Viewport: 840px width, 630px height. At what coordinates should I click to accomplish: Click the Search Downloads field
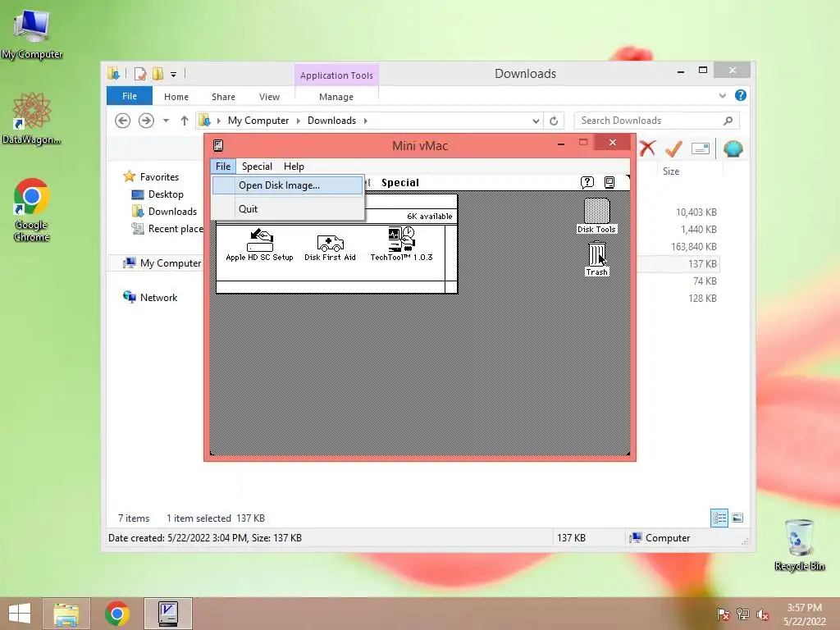tap(657, 121)
